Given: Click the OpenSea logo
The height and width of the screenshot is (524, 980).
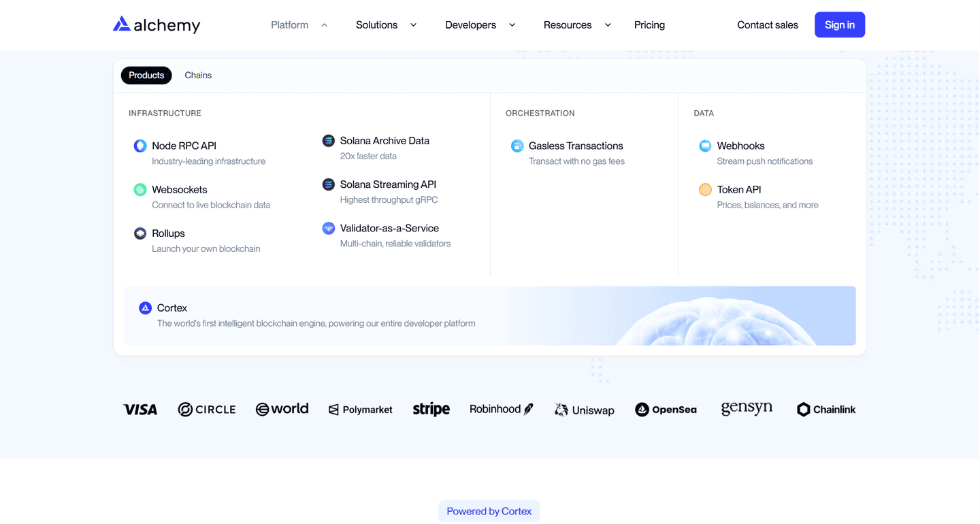Looking at the screenshot, I should point(666,410).
